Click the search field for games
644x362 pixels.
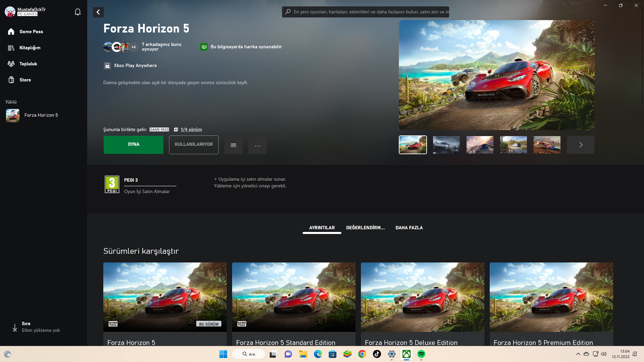tap(366, 12)
